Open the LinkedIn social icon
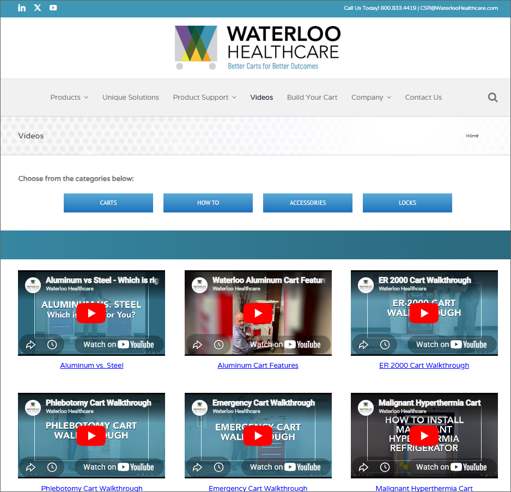The height and width of the screenshot is (492, 511). coord(22,8)
